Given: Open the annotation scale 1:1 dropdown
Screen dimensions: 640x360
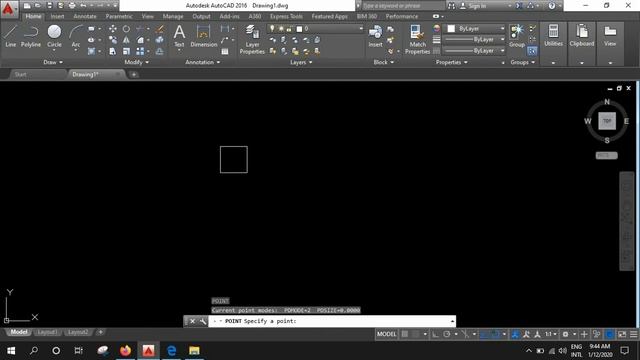Looking at the screenshot, I should tap(551, 334).
